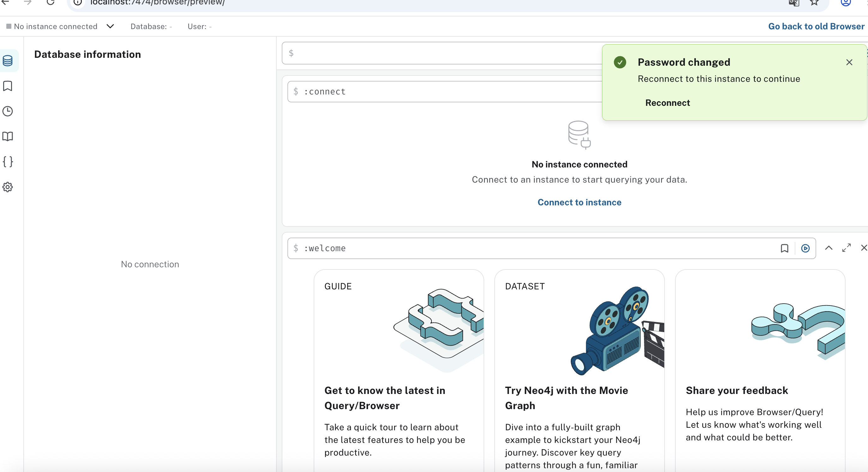Expand the :welcome frame to fullscreen
This screenshot has width=868, height=472.
pos(847,248)
